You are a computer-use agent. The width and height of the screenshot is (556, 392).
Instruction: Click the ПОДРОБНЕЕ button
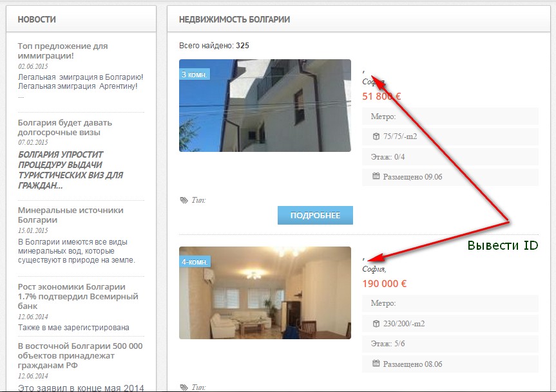tap(315, 215)
